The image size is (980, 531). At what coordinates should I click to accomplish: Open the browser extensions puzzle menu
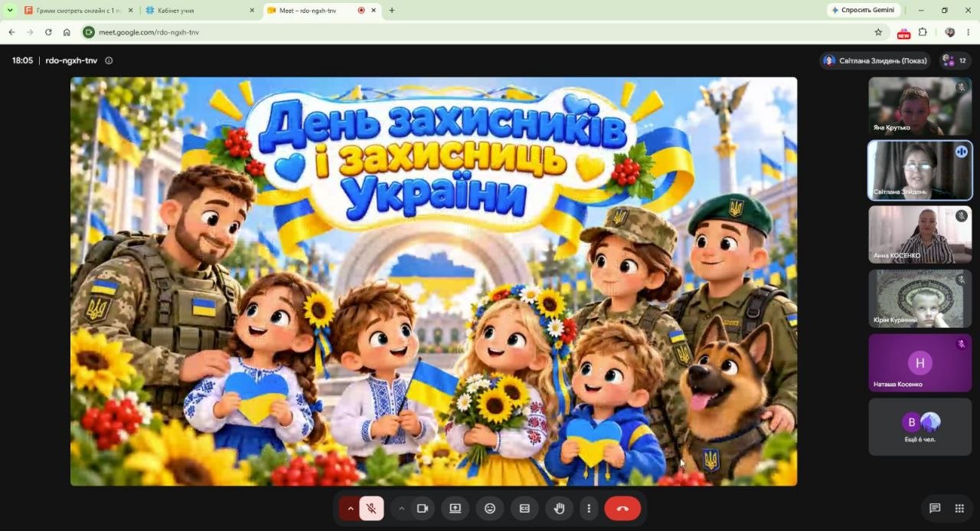coord(923,32)
